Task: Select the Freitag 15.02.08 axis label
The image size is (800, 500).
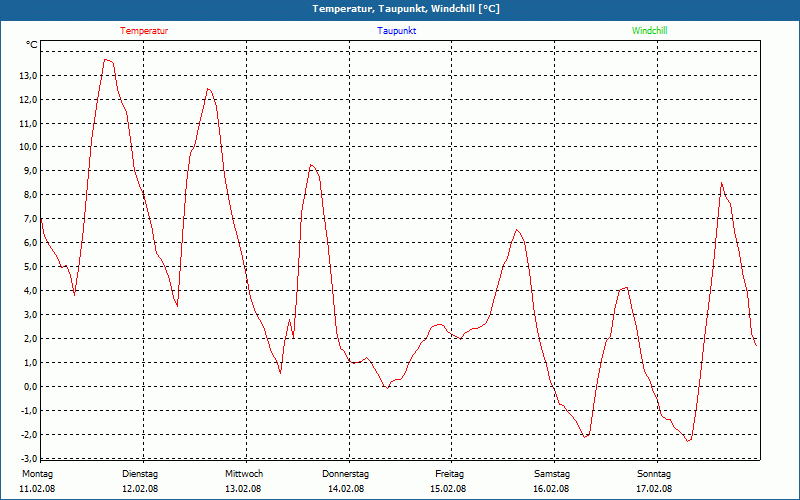Action: tap(448, 481)
